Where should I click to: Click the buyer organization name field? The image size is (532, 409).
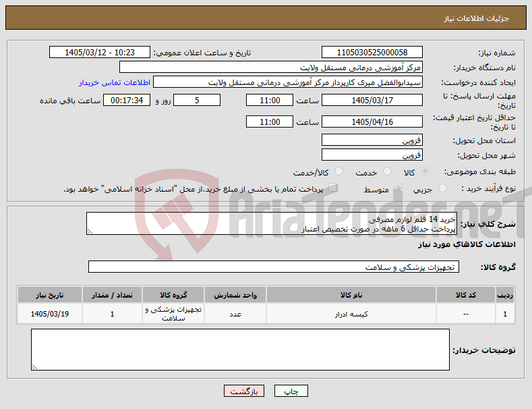pos(271,67)
